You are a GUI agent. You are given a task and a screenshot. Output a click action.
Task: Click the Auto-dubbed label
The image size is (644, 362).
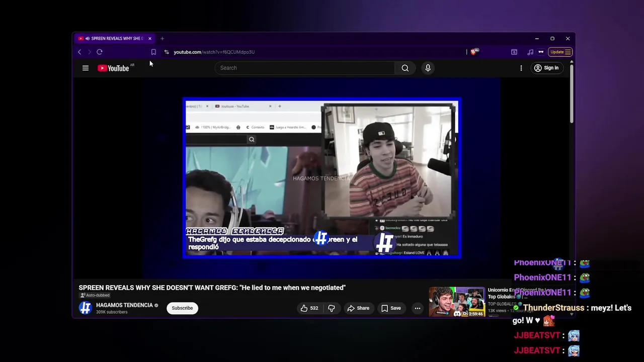[x=95, y=295]
